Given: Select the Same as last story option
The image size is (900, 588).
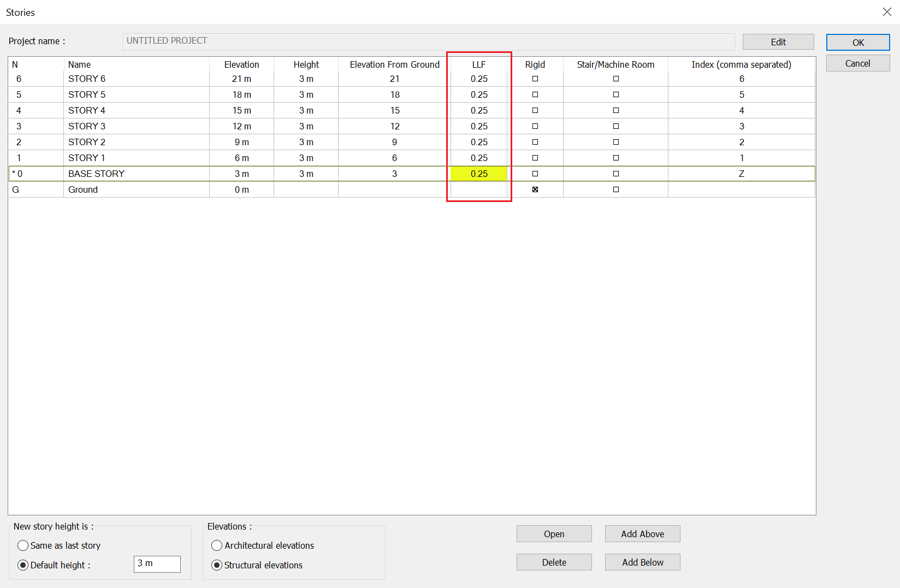Looking at the screenshot, I should (23, 545).
